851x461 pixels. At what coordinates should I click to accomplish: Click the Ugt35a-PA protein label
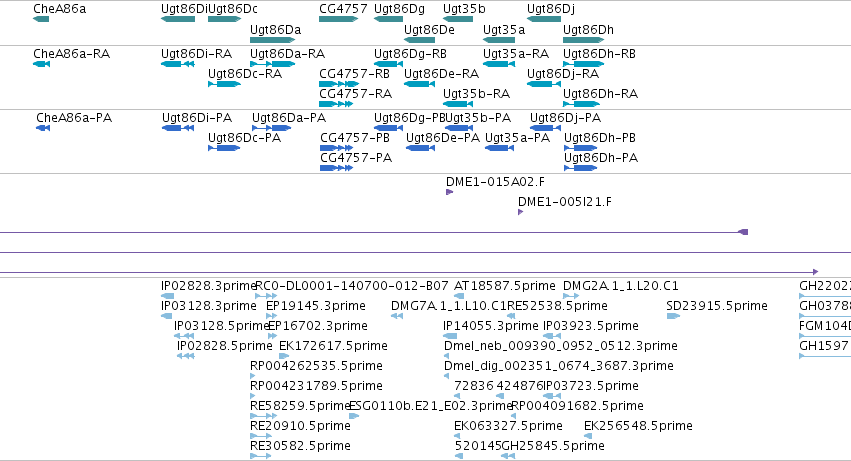[x=518, y=138]
